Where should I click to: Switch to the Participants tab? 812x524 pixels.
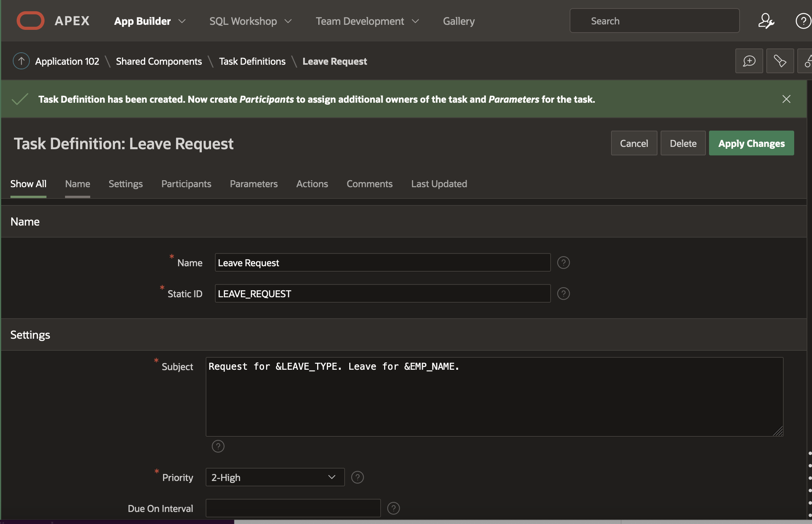[x=186, y=184]
